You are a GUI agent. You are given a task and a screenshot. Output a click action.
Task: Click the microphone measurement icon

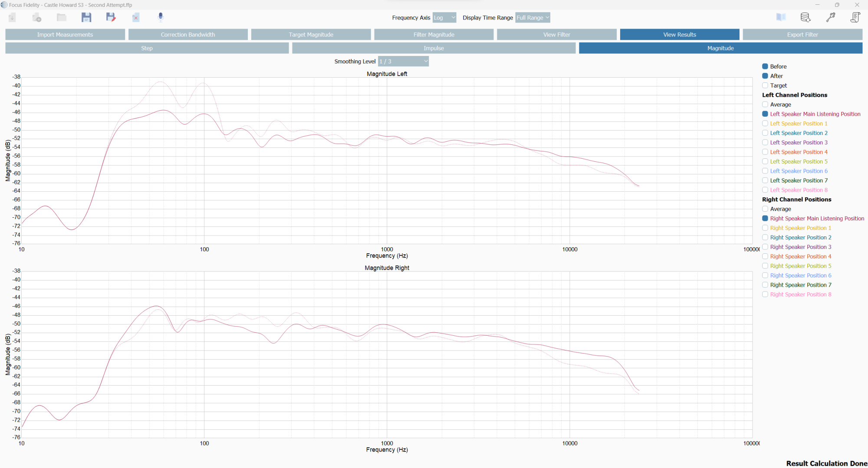[161, 17]
